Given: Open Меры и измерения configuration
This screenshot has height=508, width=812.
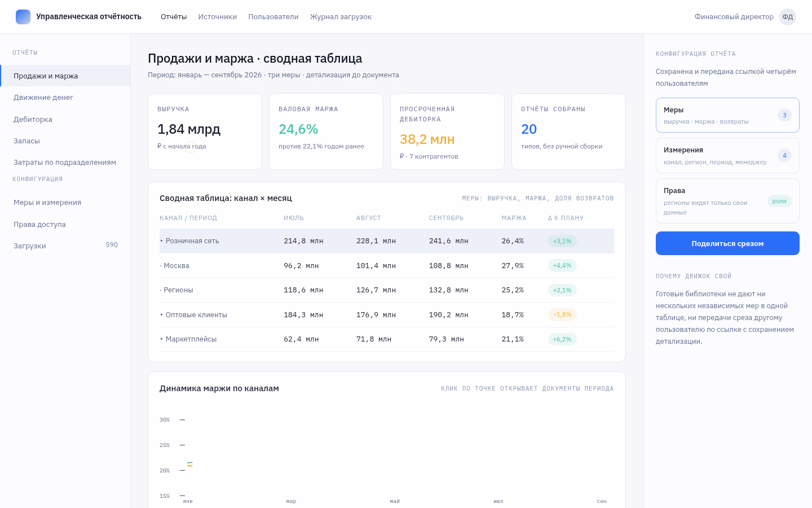Looking at the screenshot, I should click(65, 202).
